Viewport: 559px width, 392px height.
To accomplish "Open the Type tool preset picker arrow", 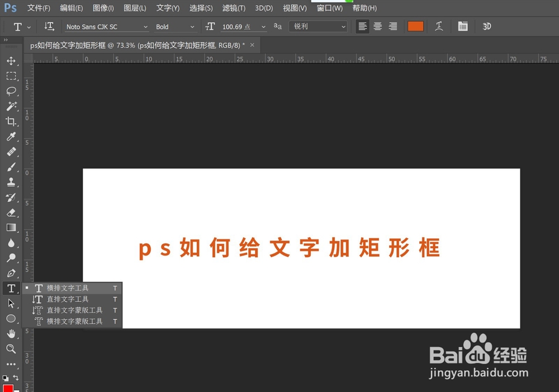I will coord(29,27).
